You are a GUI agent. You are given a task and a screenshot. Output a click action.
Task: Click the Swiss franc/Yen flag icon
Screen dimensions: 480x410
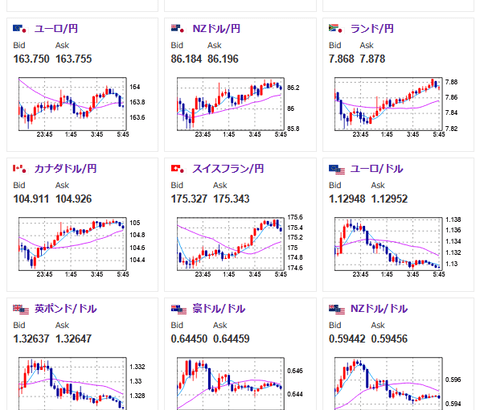(x=177, y=169)
